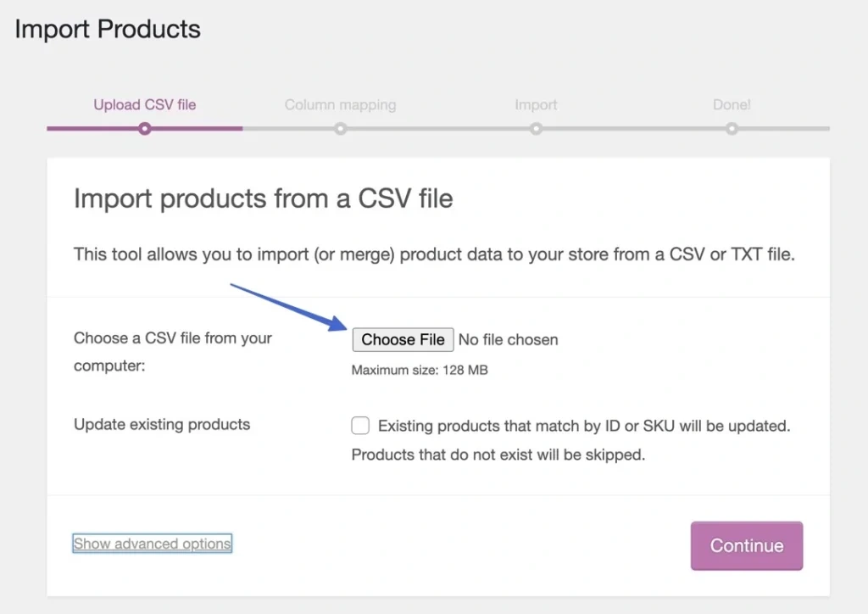The image size is (868, 614).
Task: Click the 'No file chosen' text
Action: 509,339
